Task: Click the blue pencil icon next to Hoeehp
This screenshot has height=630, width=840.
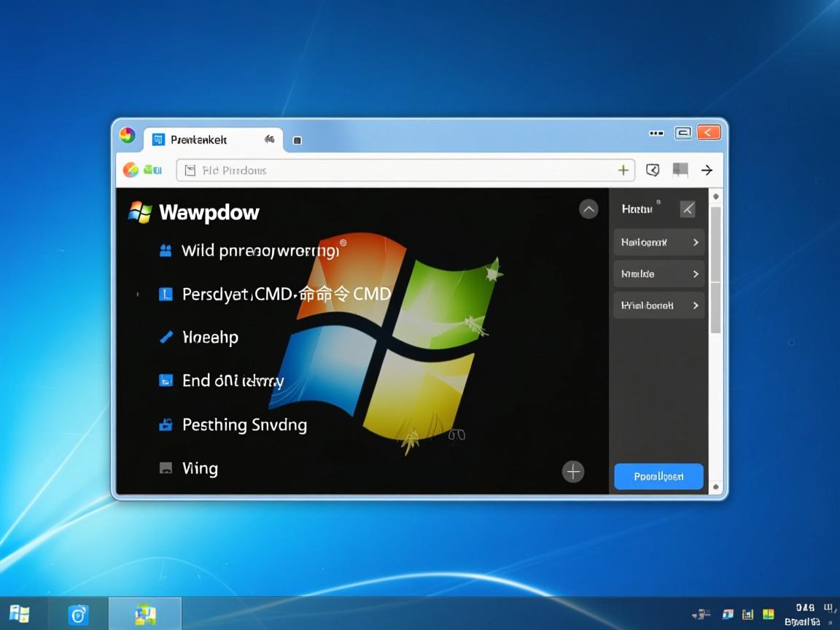Action: (166, 337)
